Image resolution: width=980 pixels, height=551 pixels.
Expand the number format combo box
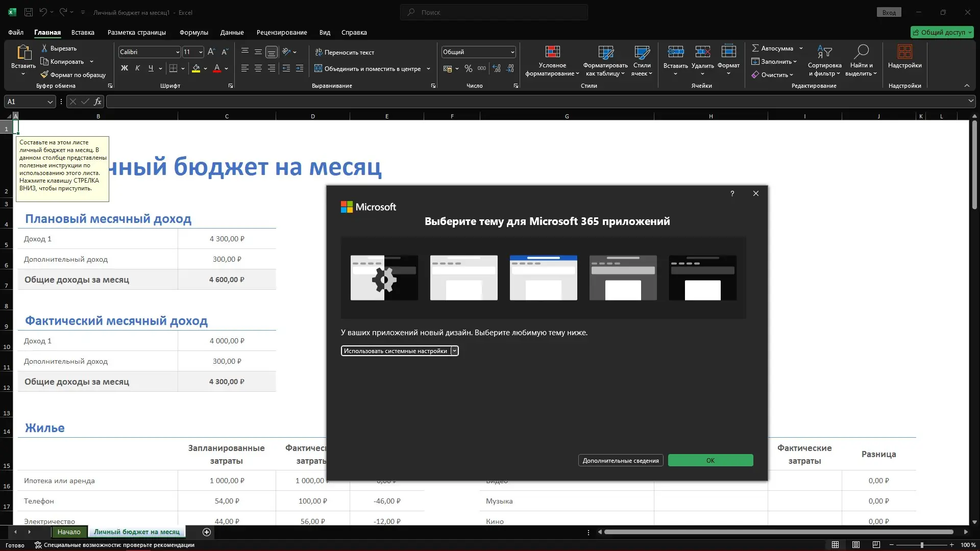(x=512, y=52)
